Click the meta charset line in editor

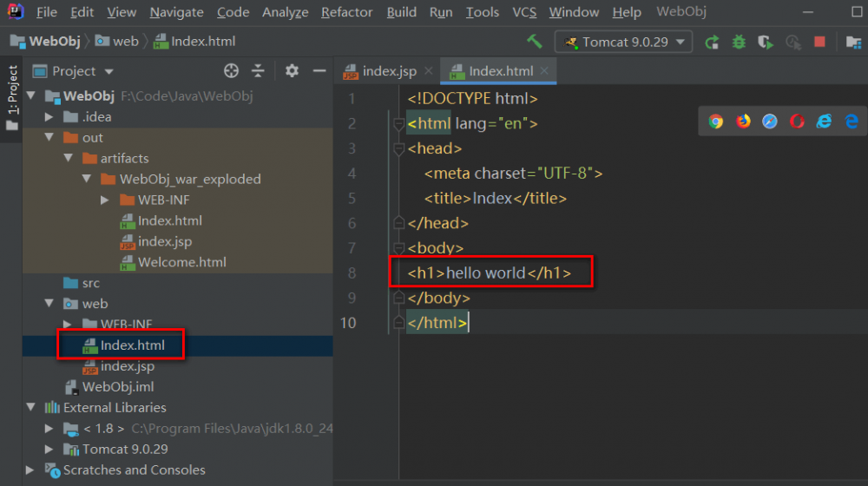(513, 174)
